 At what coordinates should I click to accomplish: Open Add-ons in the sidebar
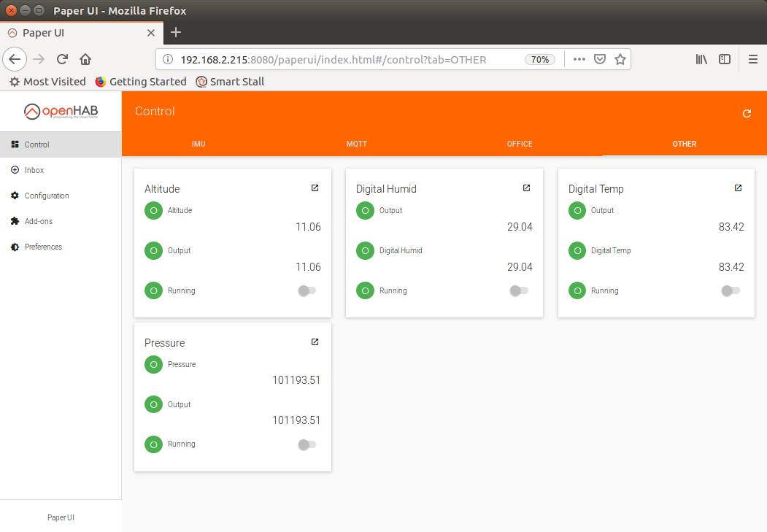point(61,221)
